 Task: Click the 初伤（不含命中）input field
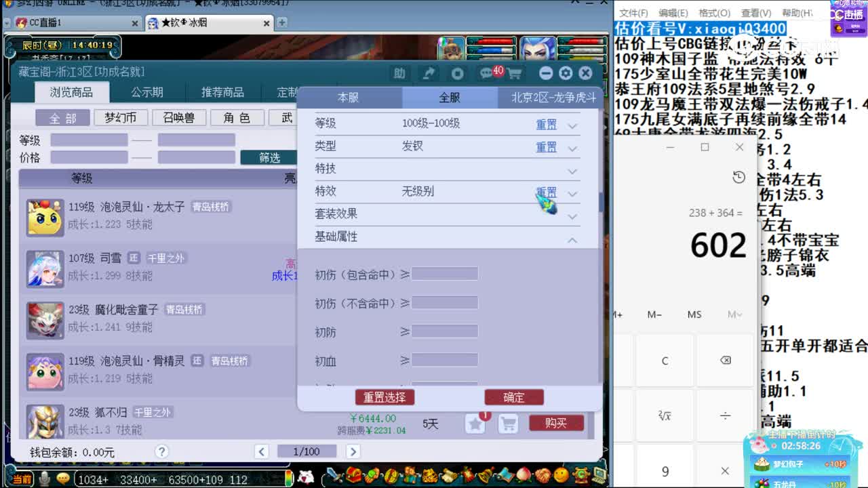click(x=445, y=303)
